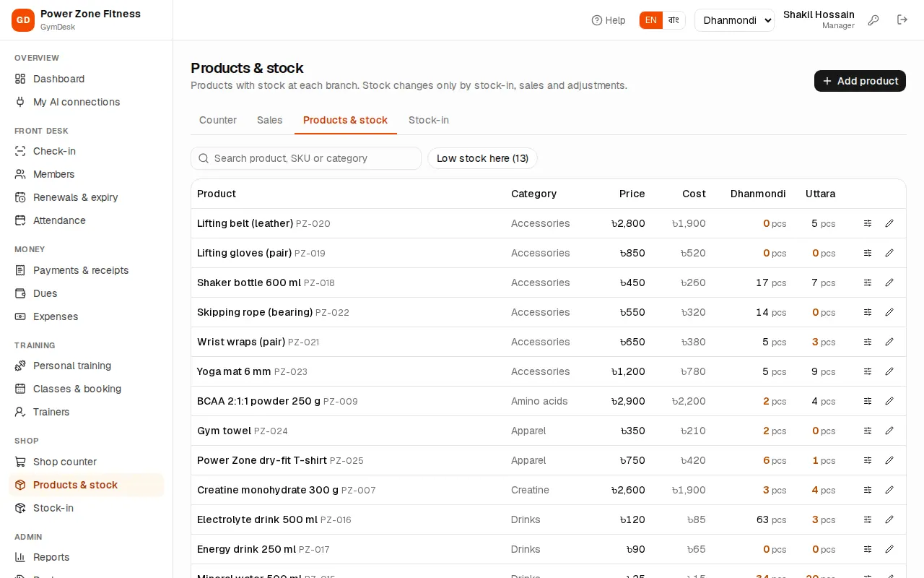Image resolution: width=924 pixels, height=578 pixels.
Task: Switch language to Bangla (বাং)
Action: coord(674,20)
